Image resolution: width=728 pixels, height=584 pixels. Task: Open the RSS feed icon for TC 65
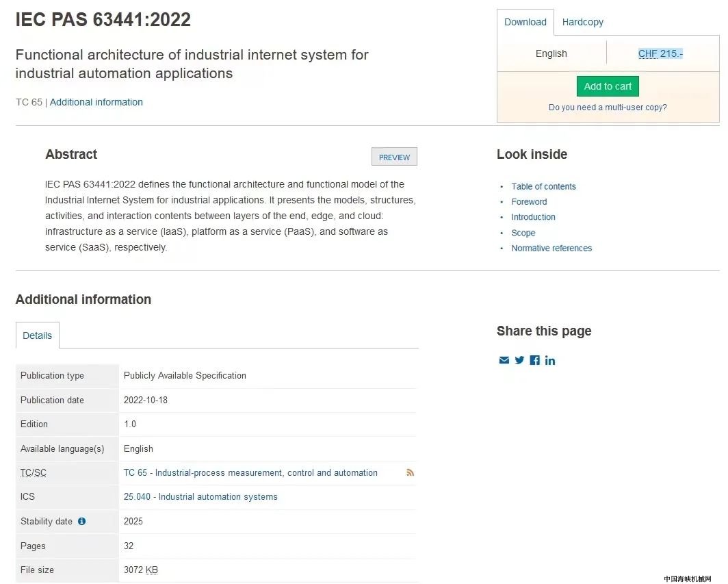(x=410, y=472)
